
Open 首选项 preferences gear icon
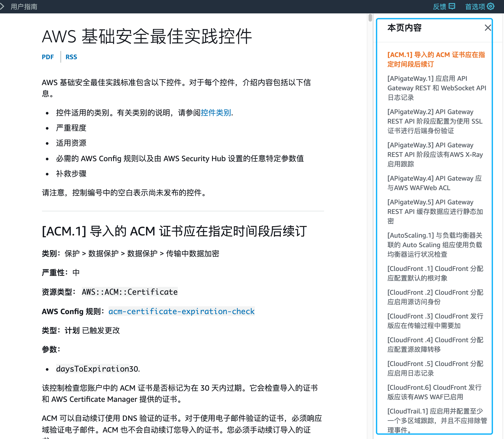tap(491, 6)
